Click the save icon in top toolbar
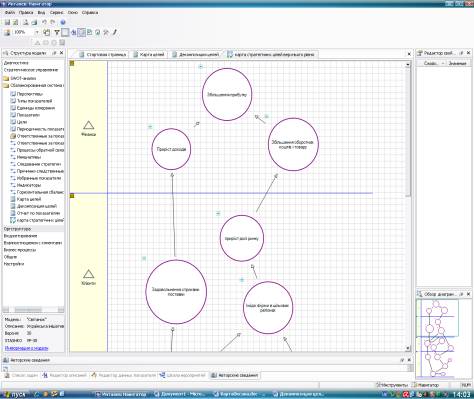Viewport: 474px width, 399px height. [7, 23]
